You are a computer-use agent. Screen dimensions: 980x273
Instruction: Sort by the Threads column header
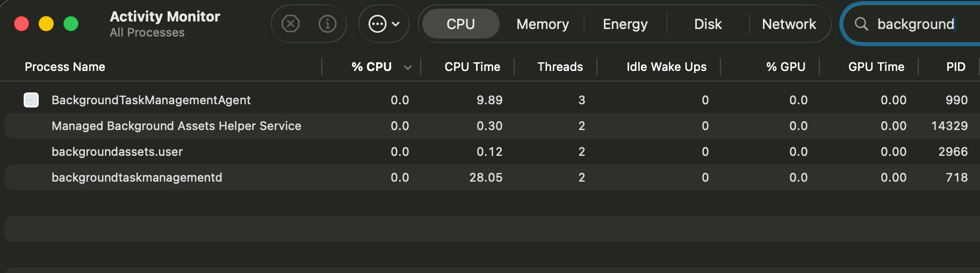[560, 67]
